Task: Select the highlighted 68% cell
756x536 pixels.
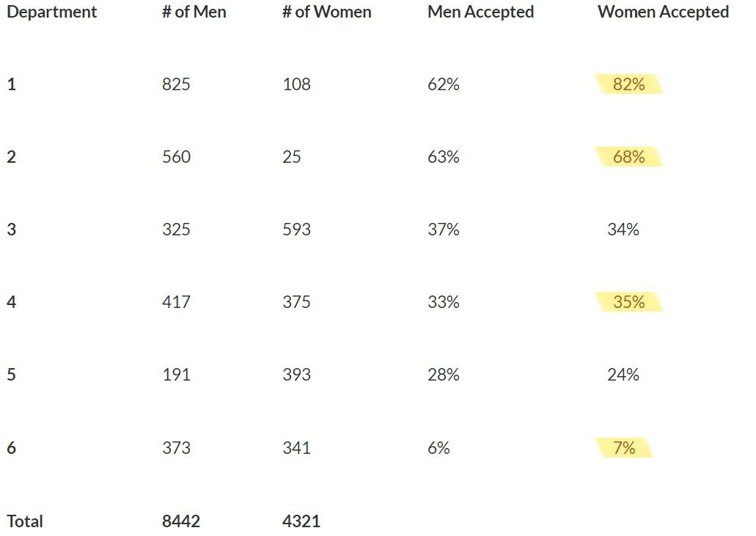Action: click(x=628, y=157)
